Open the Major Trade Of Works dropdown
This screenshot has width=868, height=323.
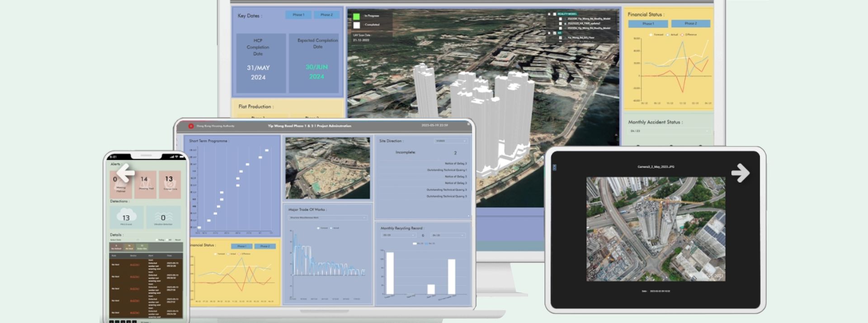[328, 218]
